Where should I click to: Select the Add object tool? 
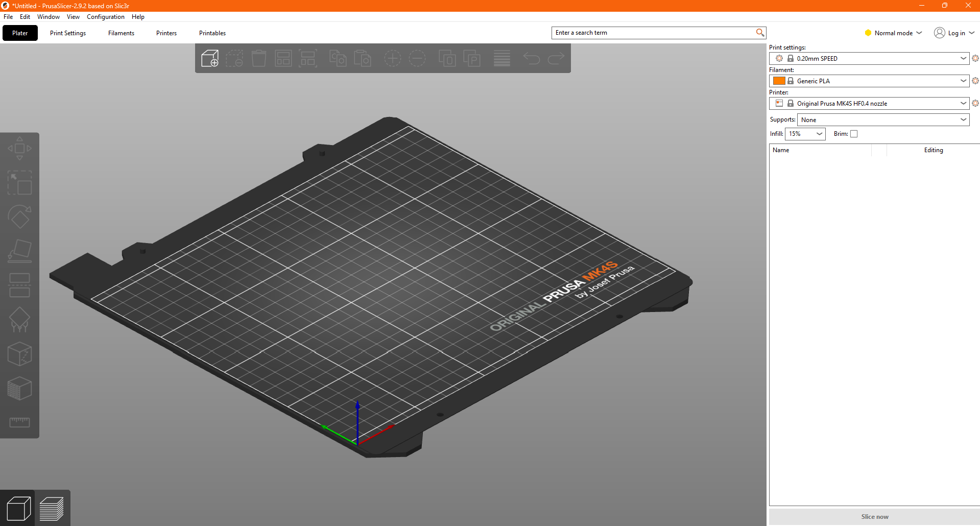pos(209,58)
